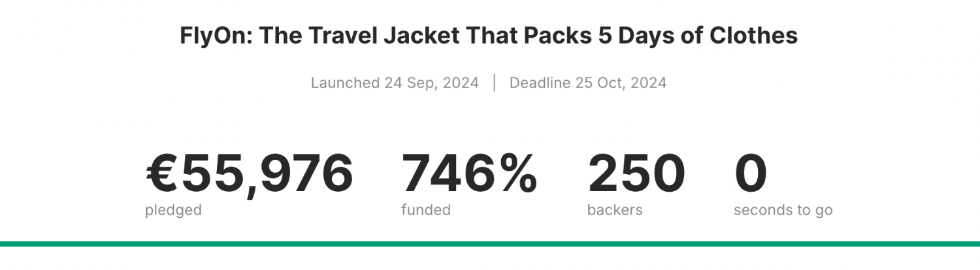Click the "pledged" label
Image resolution: width=980 pixels, height=270 pixels.
(x=173, y=210)
